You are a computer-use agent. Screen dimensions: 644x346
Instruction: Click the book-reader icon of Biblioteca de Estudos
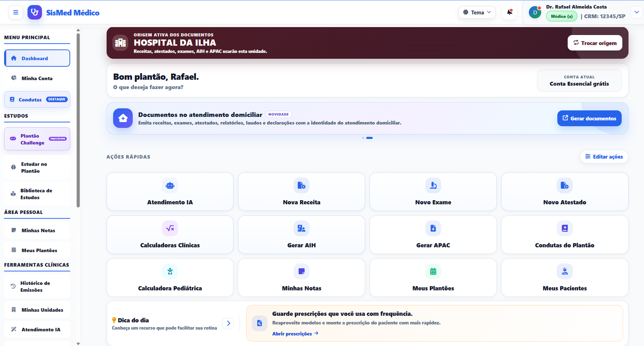tap(13, 194)
